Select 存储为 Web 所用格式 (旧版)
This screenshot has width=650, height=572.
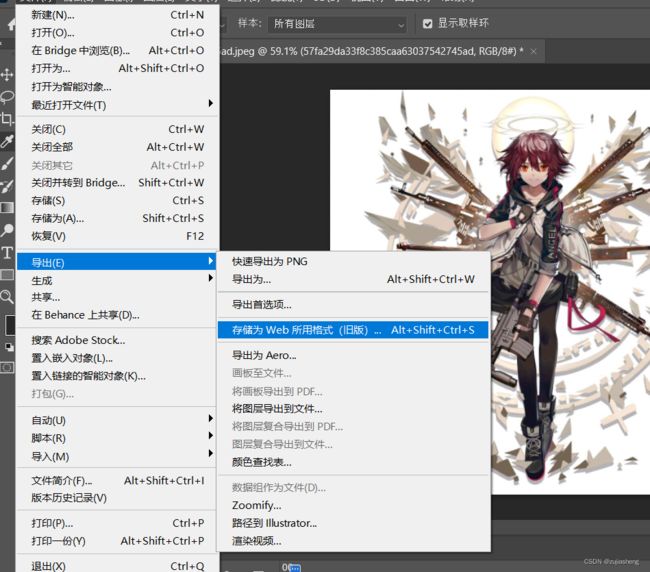pyautogui.click(x=353, y=330)
